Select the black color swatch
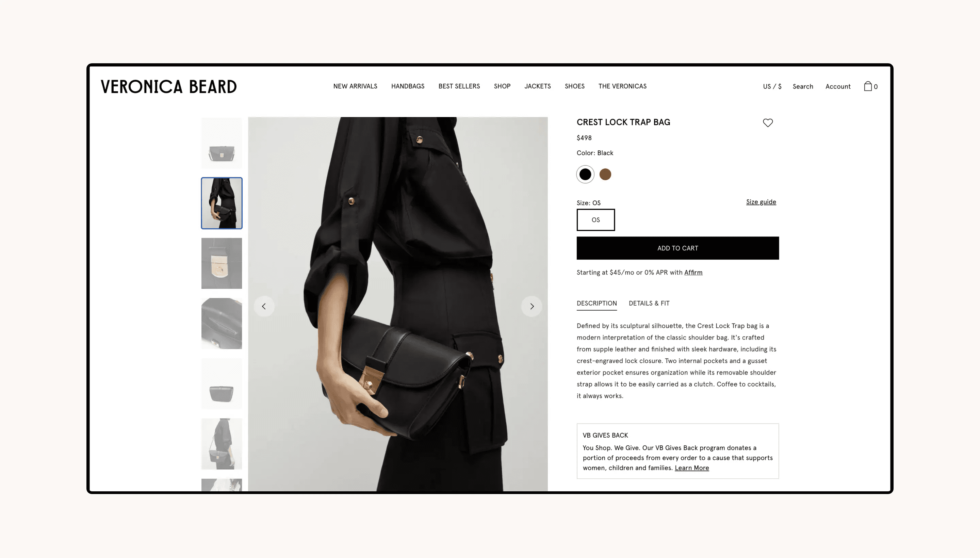Viewport: 980px width, 558px height. (585, 174)
